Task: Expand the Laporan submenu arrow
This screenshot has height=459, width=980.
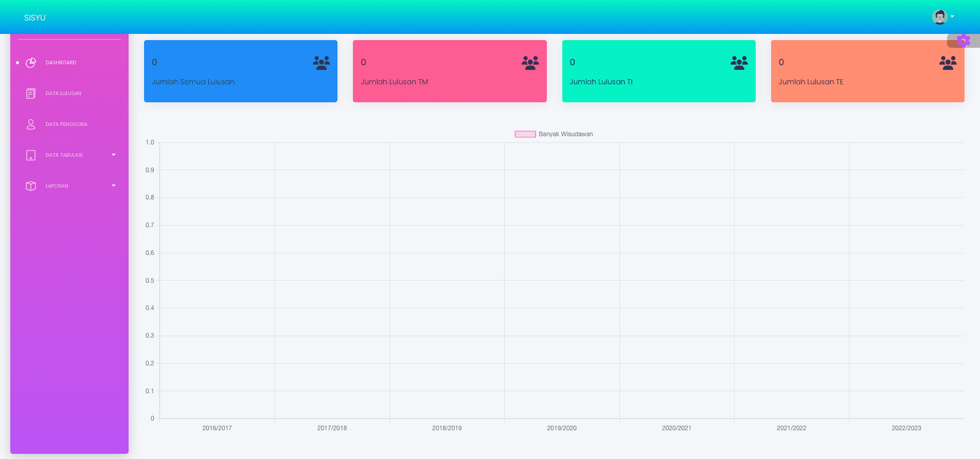Action: 114,186
